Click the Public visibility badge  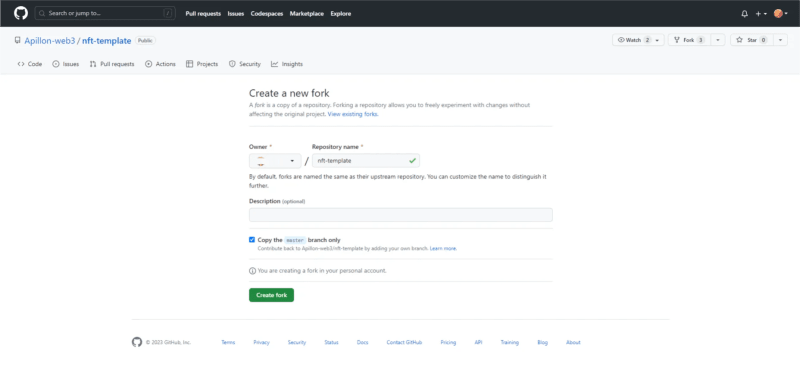[145, 40]
